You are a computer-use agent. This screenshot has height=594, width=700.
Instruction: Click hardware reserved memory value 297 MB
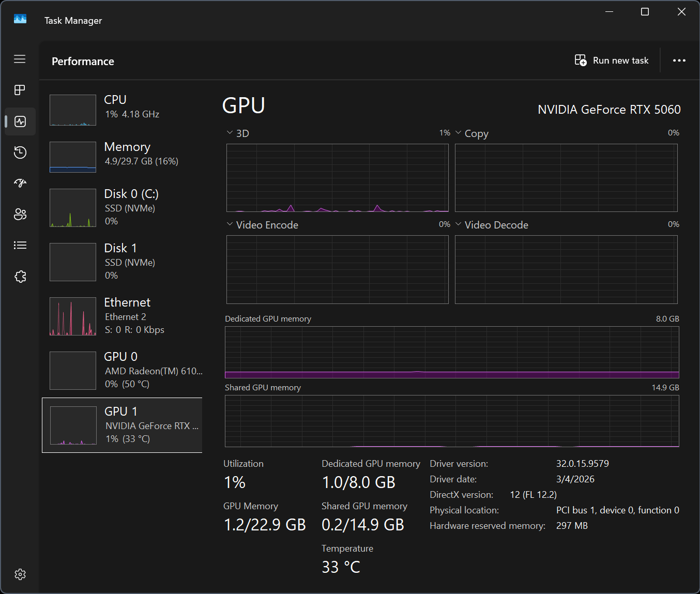pyautogui.click(x=572, y=526)
